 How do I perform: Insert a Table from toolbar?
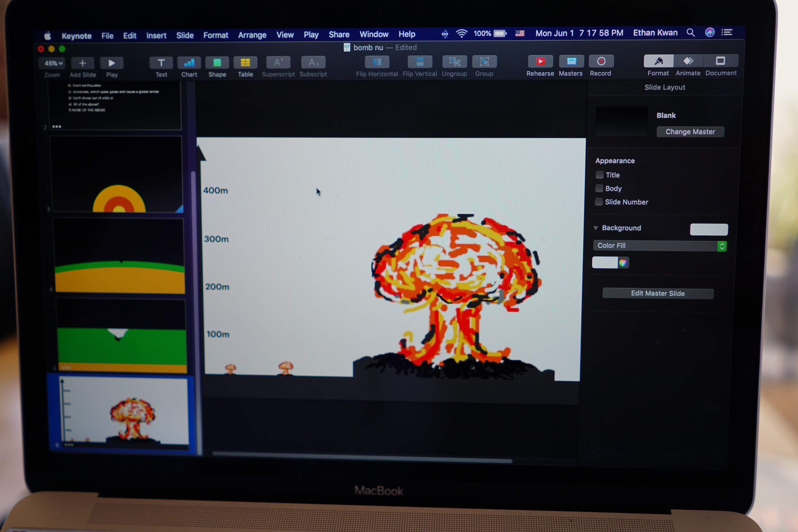[245, 63]
